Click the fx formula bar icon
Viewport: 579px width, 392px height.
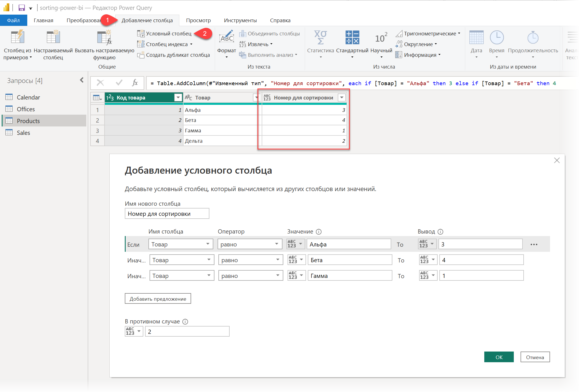[135, 83]
